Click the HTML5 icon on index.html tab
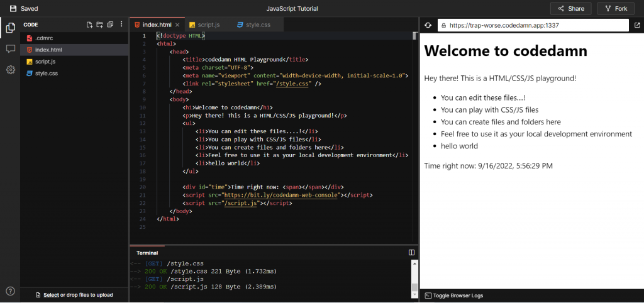Viewport: 644px width, 303px height. click(136, 25)
